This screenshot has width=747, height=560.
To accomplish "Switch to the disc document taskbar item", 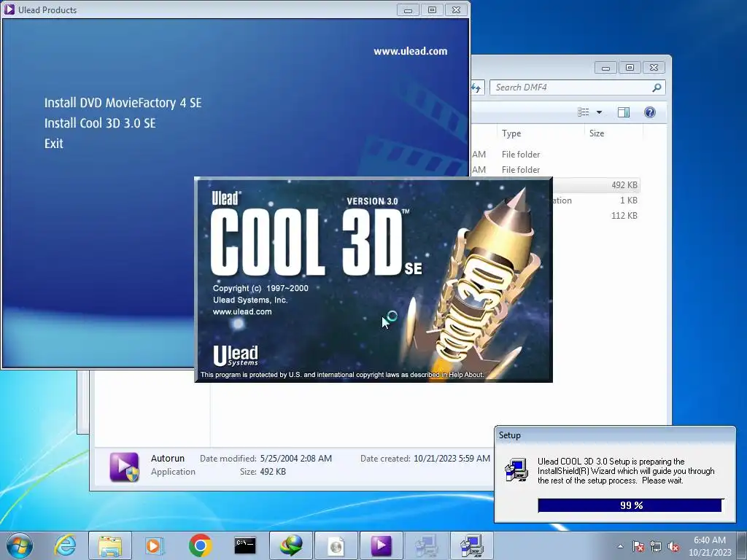I will (336, 545).
